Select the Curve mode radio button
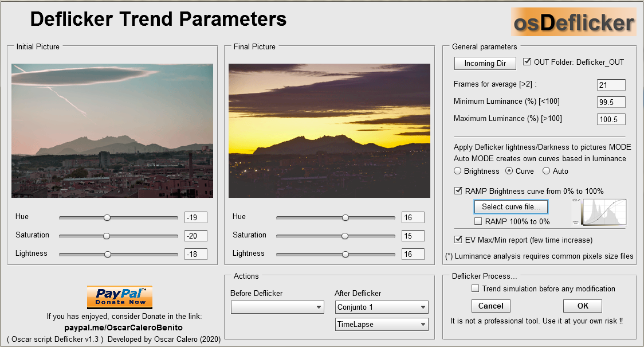The height and width of the screenshot is (347, 644). [509, 170]
